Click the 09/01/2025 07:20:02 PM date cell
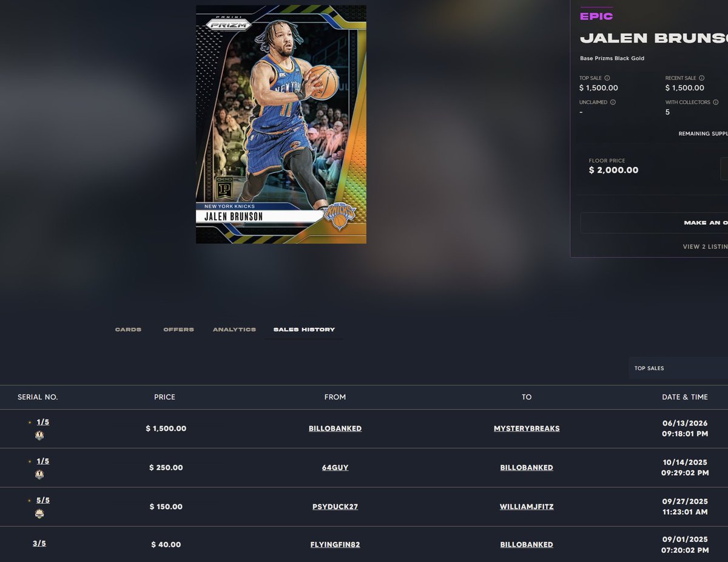728x562 pixels. (x=684, y=545)
